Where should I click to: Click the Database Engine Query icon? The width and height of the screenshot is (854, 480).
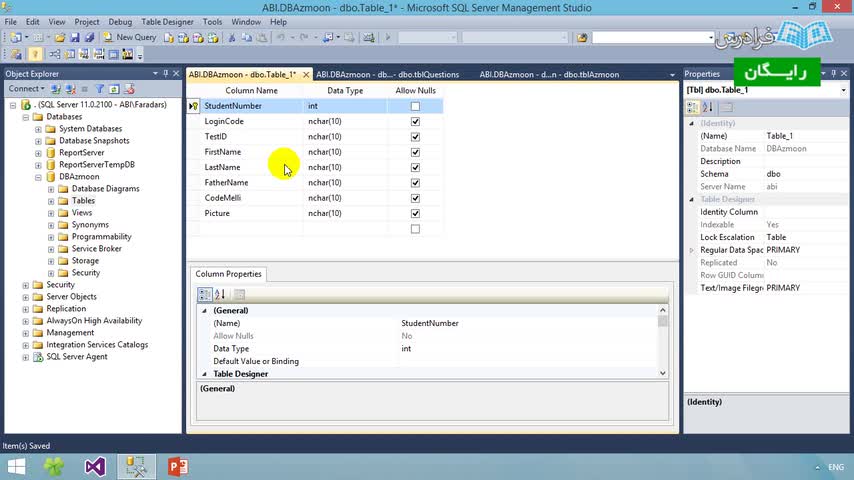pos(169,38)
